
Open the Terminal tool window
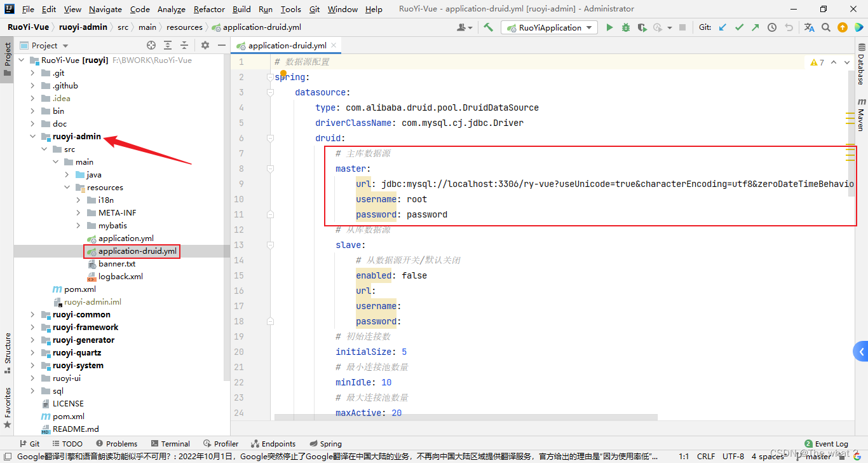tap(171, 444)
